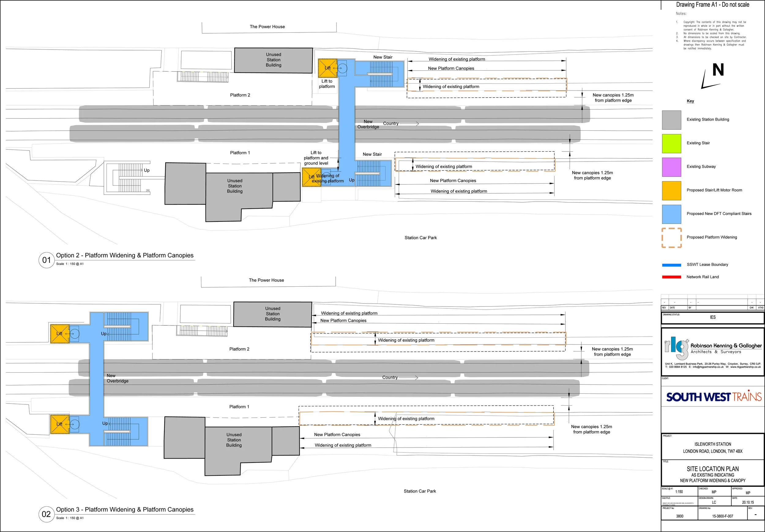The image size is (765, 532).
Task: Click the red Network Rail Land key line
Action: tap(671, 277)
